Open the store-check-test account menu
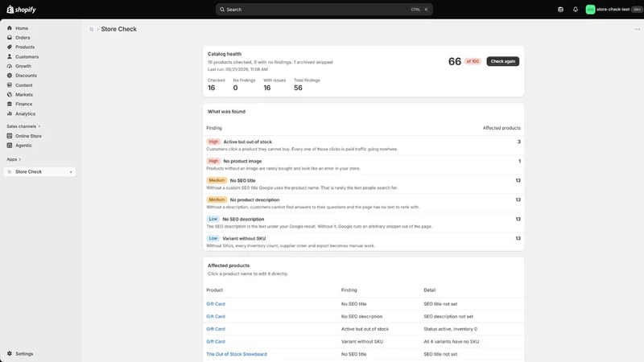 point(614,10)
